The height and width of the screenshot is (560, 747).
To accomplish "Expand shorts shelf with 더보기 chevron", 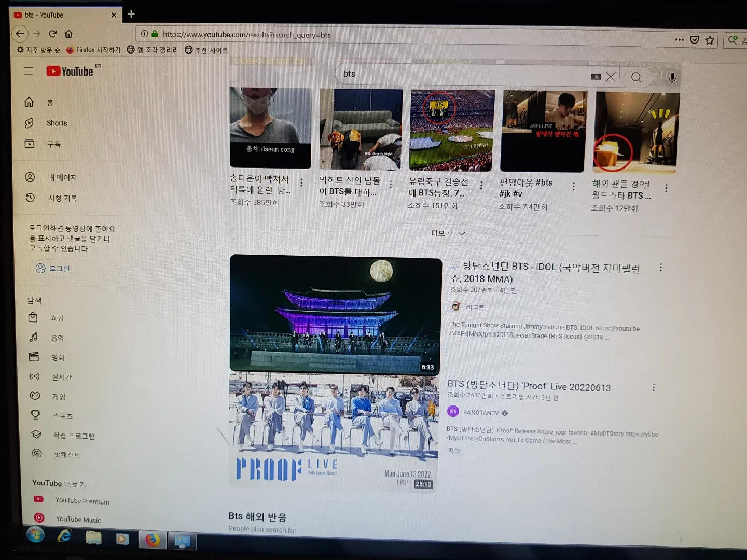I will (448, 233).
